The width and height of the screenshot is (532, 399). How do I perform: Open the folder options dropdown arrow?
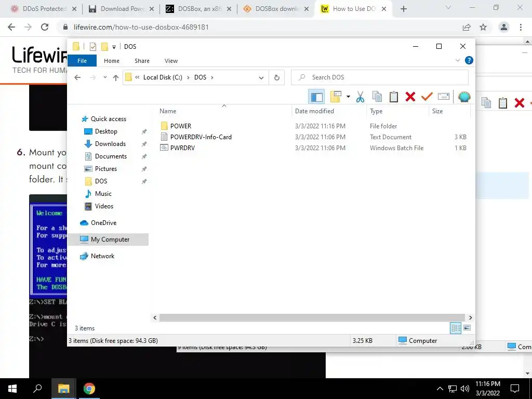(x=348, y=97)
